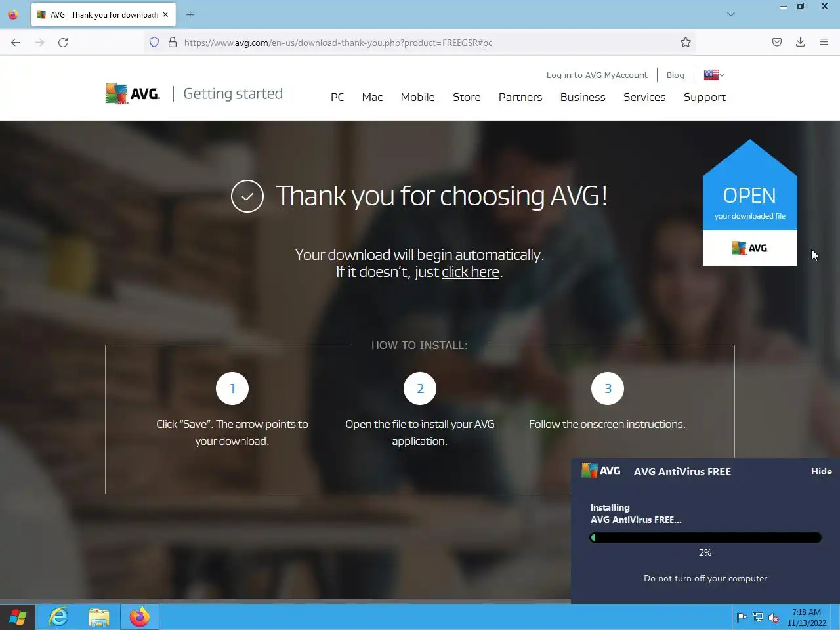This screenshot has height=630, width=840.
Task: Open the Mac menu item
Action: click(x=372, y=97)
